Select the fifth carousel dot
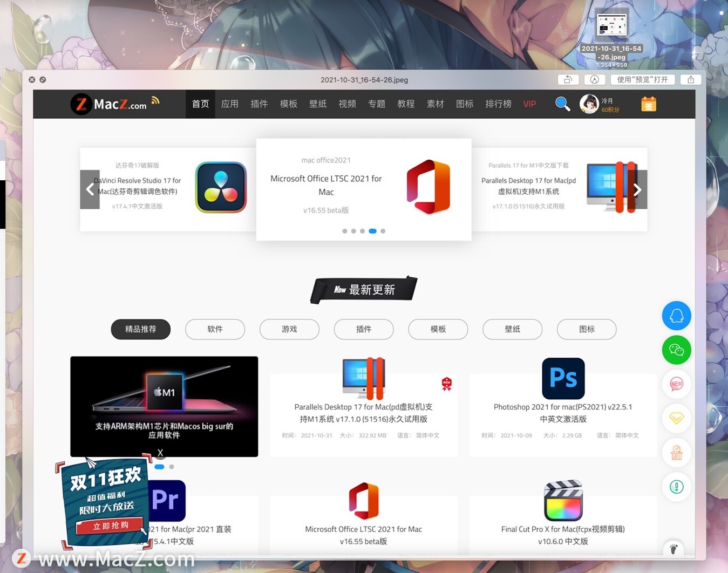Image resolution: width=728 pixels, height=573 pixels. tap(383, 231)
